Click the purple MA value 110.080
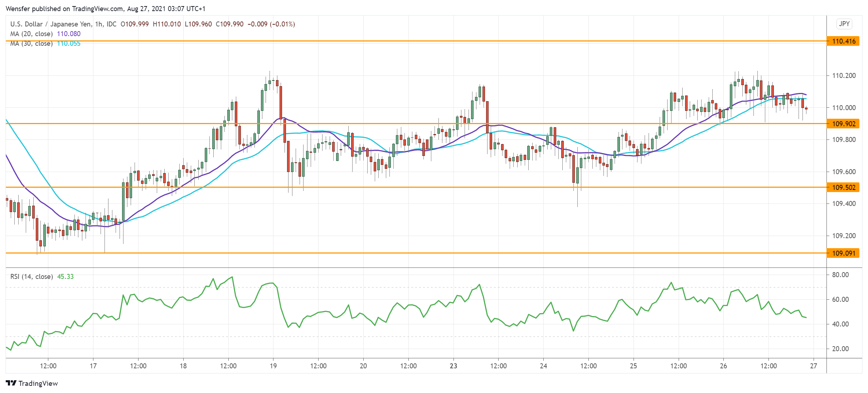The width and height of the screenshot is (868, 393). 69,34
